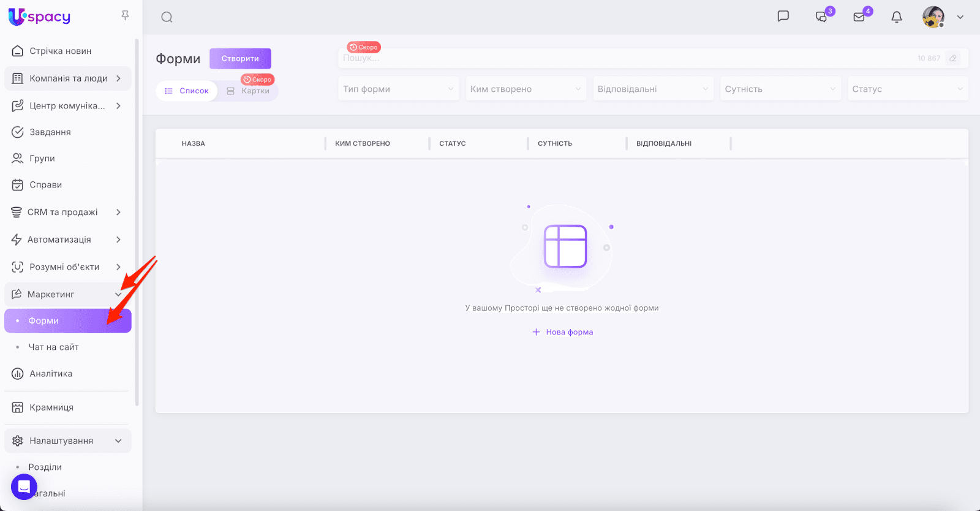Go to Завдання in the sidebar
The height and width of the screenshot is (511, 980).
click(x=50, y=132)
